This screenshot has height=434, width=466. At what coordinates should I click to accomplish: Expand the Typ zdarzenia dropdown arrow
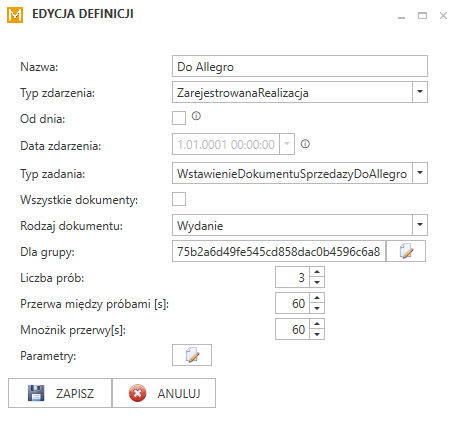(420, 92)
